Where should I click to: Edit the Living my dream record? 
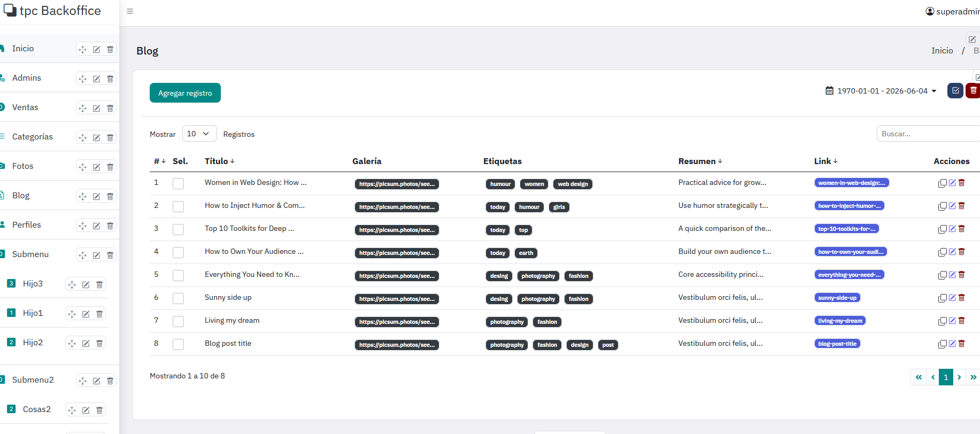point(952,321)
